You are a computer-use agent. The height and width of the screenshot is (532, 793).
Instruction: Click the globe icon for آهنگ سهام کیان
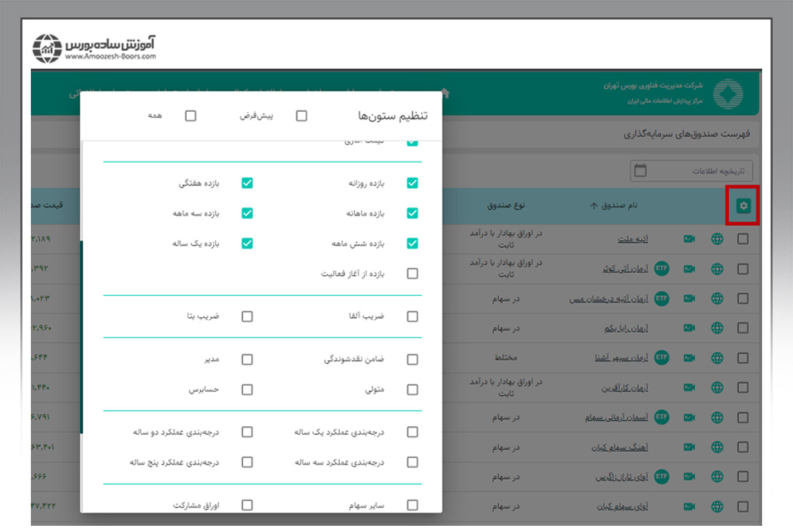tap(717, 448)
